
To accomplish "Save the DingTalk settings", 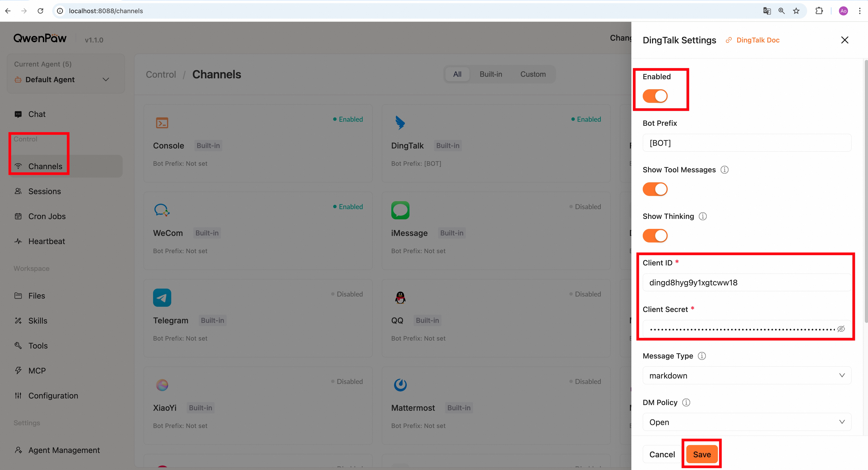I will tap(702, 454).
